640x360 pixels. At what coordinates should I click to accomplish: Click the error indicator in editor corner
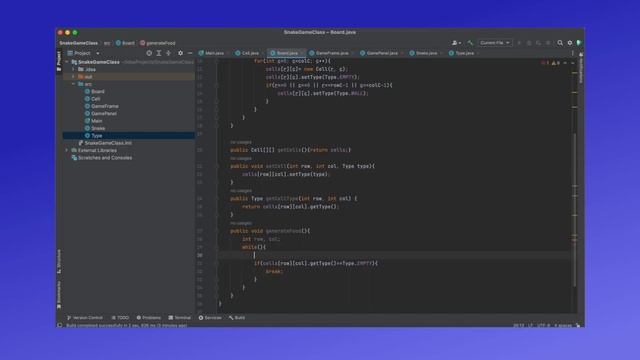pyautogui.click(x=544, y=63)
